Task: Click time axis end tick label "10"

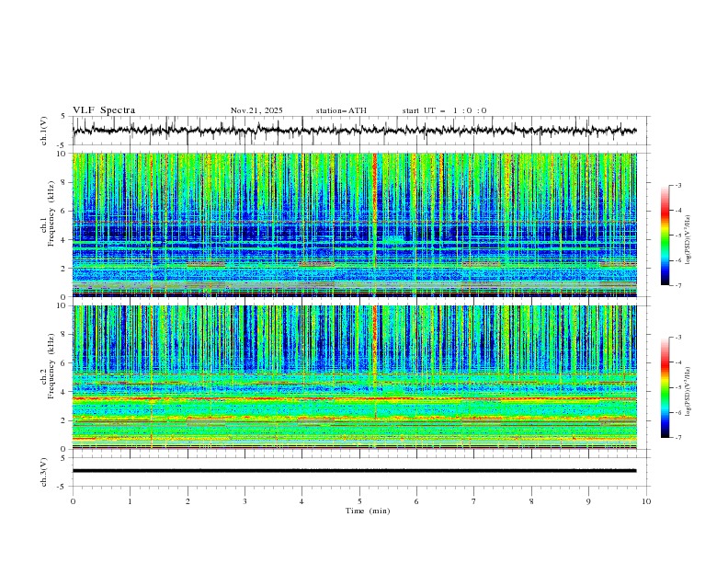Action: (646, 501)
